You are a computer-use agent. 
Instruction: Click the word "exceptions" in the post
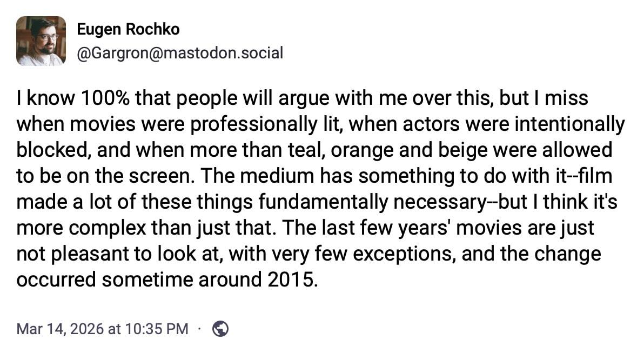436,254
